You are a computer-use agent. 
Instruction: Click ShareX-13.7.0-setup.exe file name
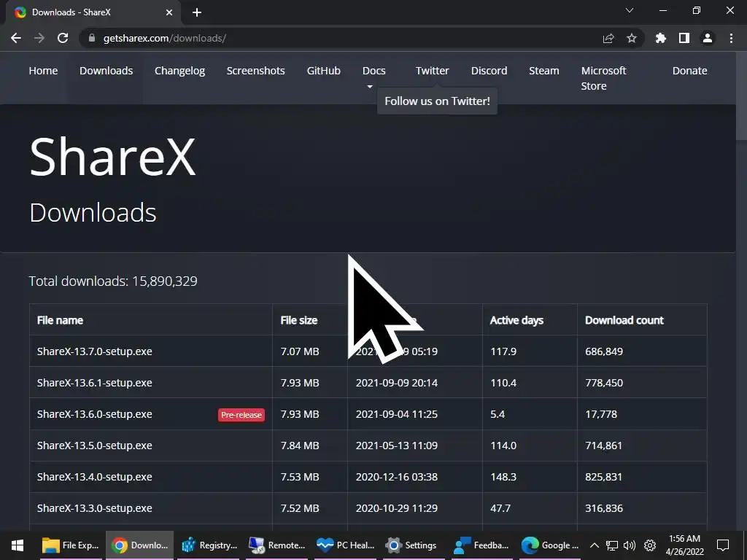coord(94,351)
